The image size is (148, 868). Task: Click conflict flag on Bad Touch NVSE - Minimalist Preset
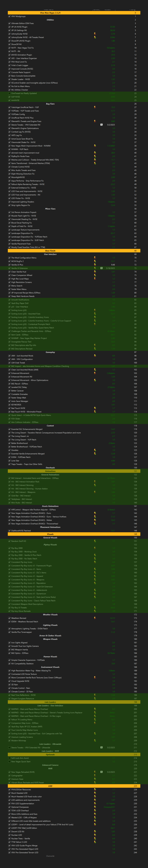[x=95, y=412]
